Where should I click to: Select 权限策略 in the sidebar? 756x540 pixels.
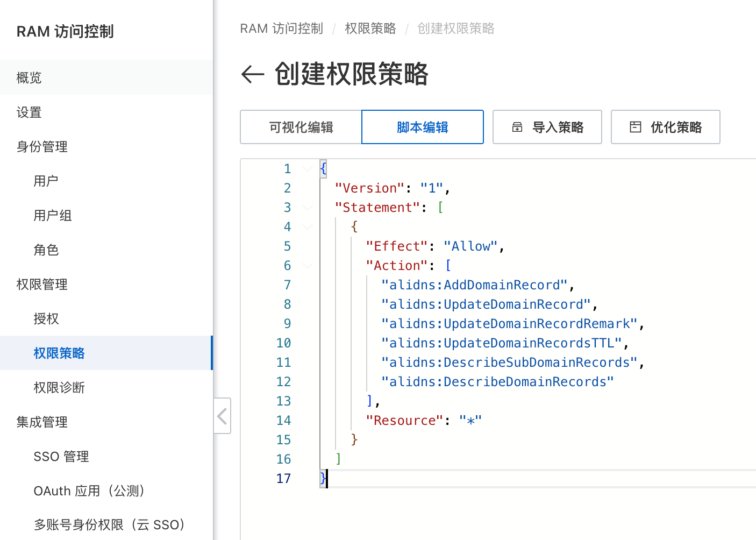[106, 353]
